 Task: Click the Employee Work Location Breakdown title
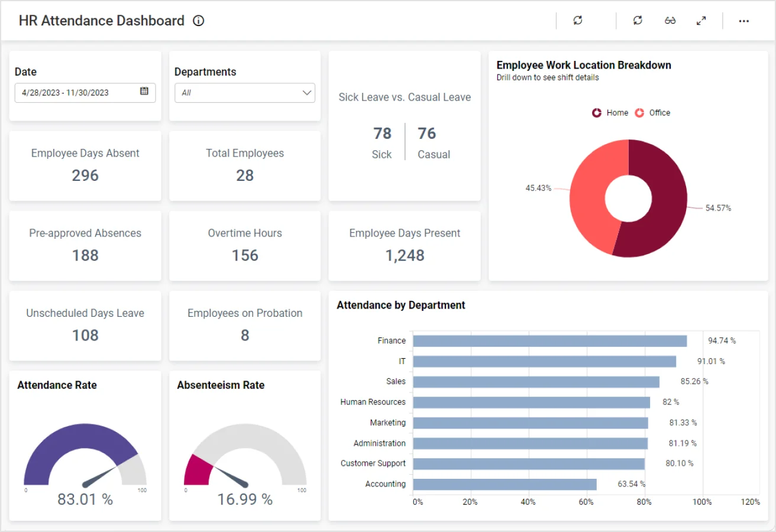tap(584, 65)
